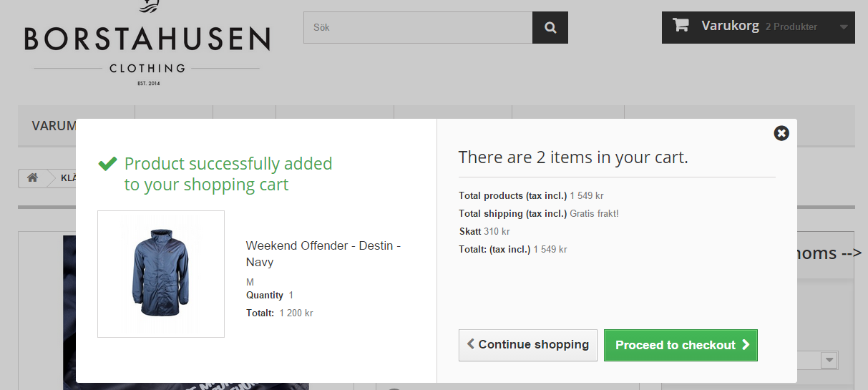Image resolution: width=868 pixels, height=390 pixels.
Task: Click the Borstahusen Clothing logo
Action: [x=147, y=44]
